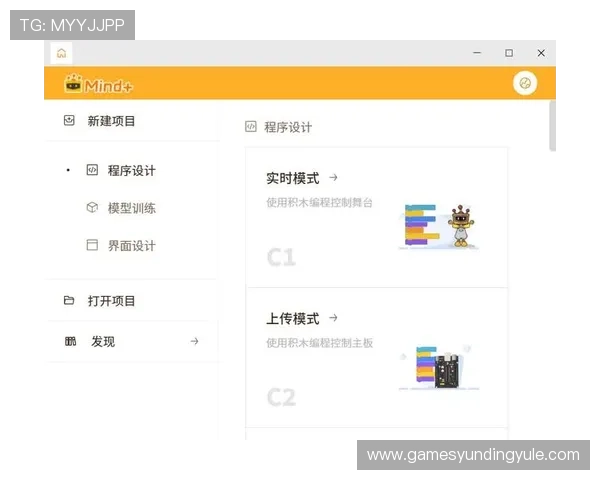Viewport: 600px width, 480px height.
Task: Maximize the Mind+ window
Action: point(509,53)
